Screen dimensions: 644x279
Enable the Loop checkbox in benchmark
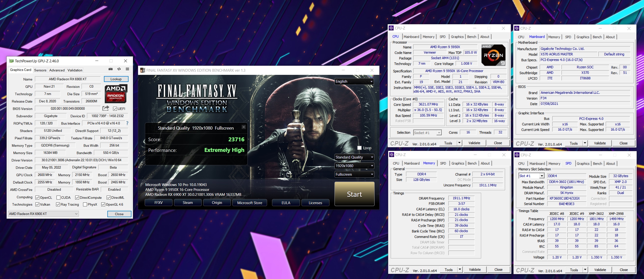coord(359,148)
